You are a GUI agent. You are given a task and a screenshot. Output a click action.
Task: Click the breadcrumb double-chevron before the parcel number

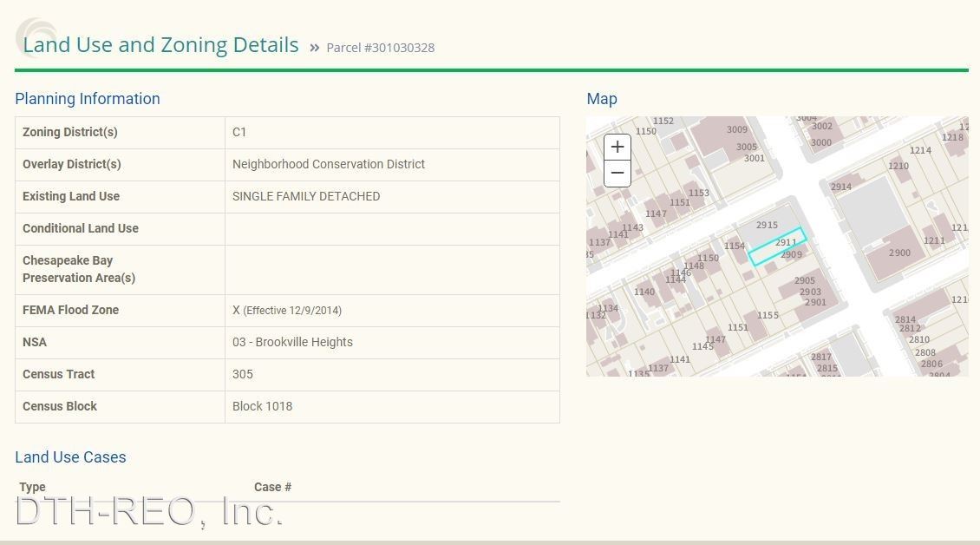coord(314,48)
